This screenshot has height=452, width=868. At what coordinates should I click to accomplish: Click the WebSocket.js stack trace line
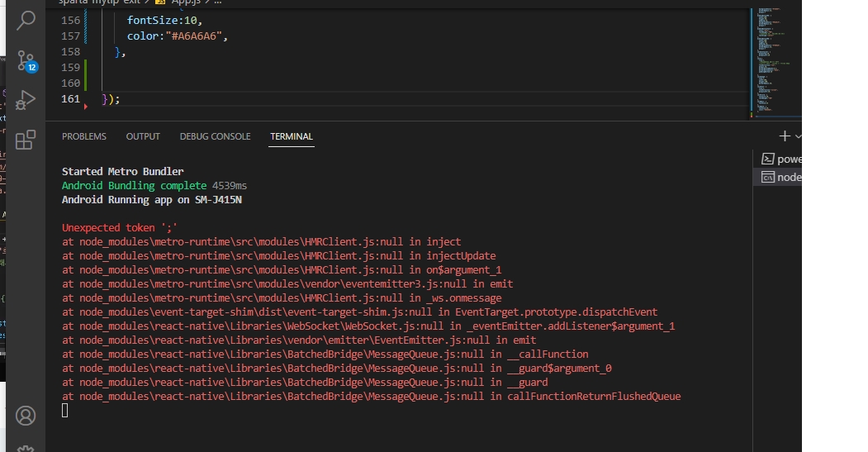368,326
